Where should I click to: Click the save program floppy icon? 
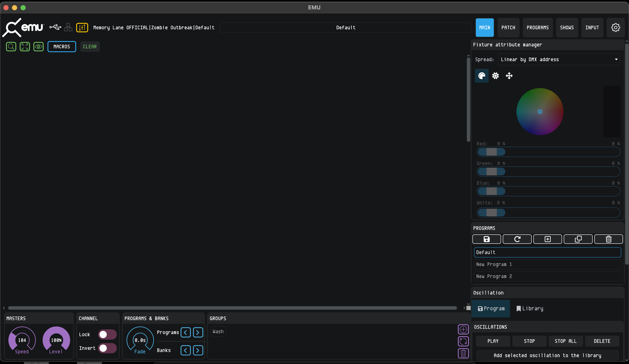tap(487, 239)
